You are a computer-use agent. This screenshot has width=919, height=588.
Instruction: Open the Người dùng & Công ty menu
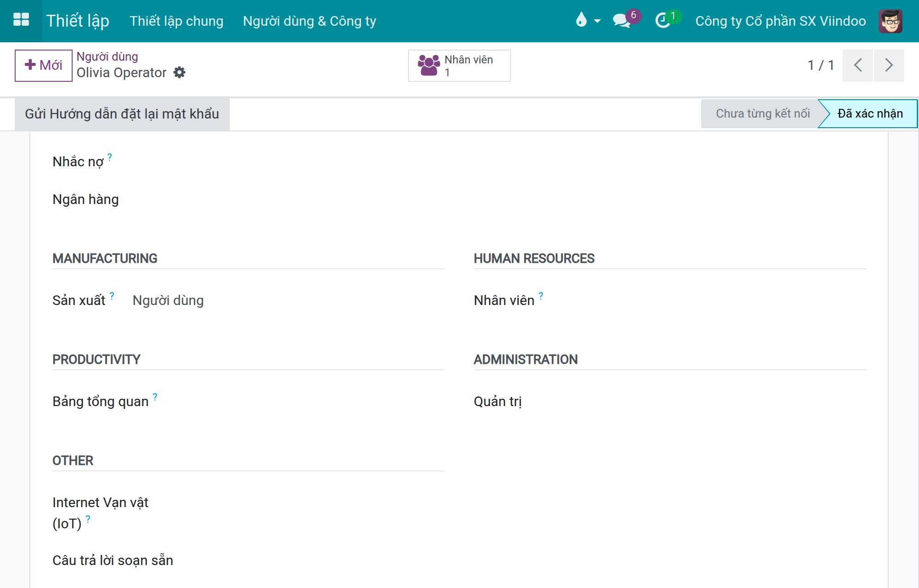point(310,21)
